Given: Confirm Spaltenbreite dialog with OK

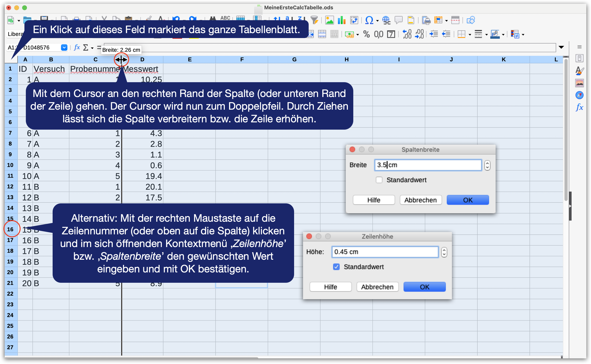Looking at the screenshot, I should 467,200.
